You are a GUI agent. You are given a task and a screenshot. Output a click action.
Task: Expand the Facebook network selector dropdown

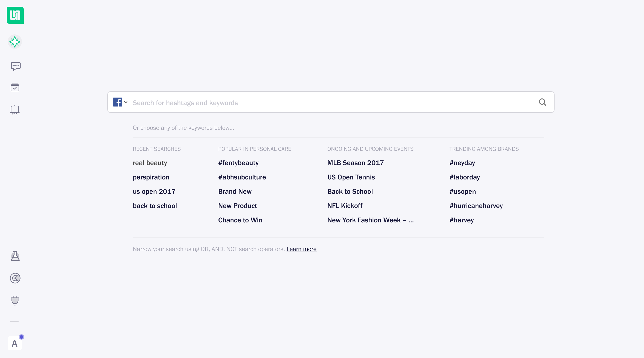[x=121, y=102]
